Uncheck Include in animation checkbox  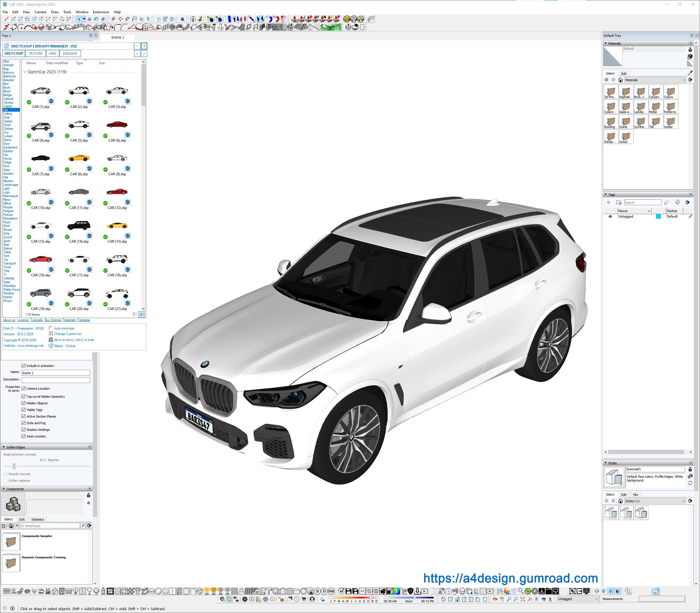click(x=24, y=366)
